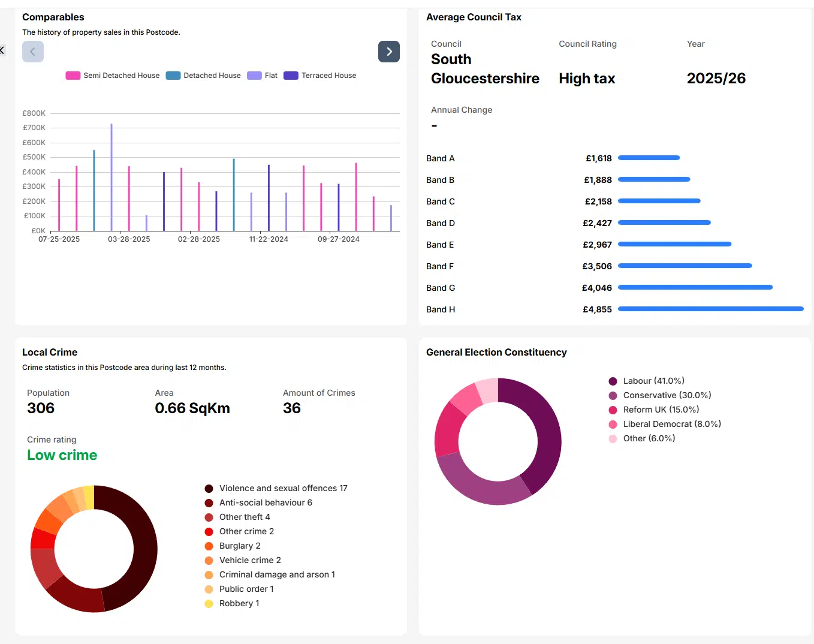Screen dimensions: 814x644
Task: Click the Band F row label
Action: point(440,266)
